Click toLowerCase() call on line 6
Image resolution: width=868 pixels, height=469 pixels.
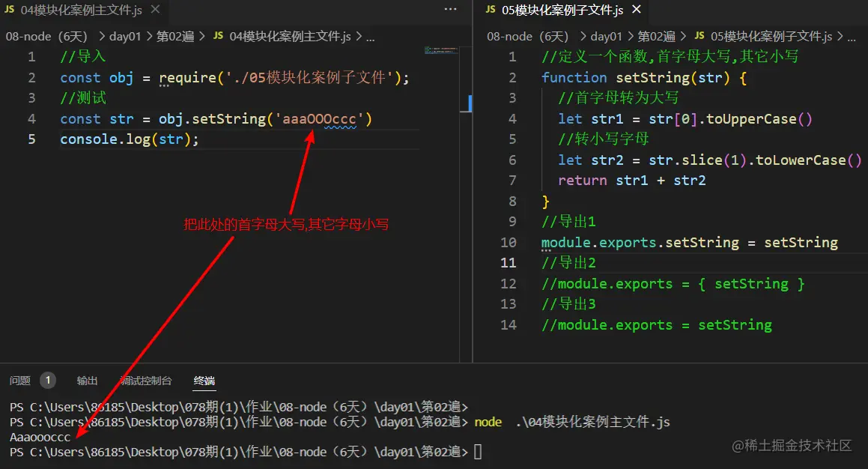tap(808, 160)
